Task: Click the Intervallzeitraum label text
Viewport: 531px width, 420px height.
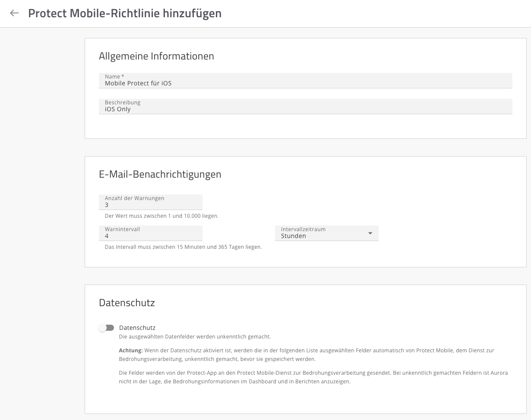Action: click(x=303, y=229)
